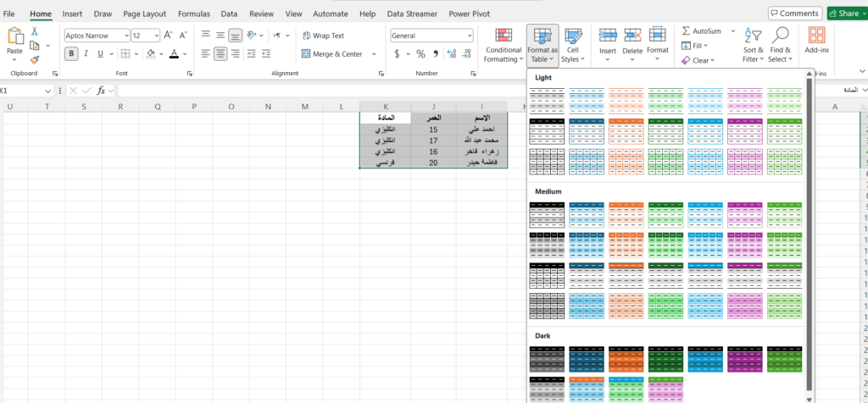Screen dimensions: 868x403
Task: Click the Sort & Filter icon
Action: (x=753, y=44)
